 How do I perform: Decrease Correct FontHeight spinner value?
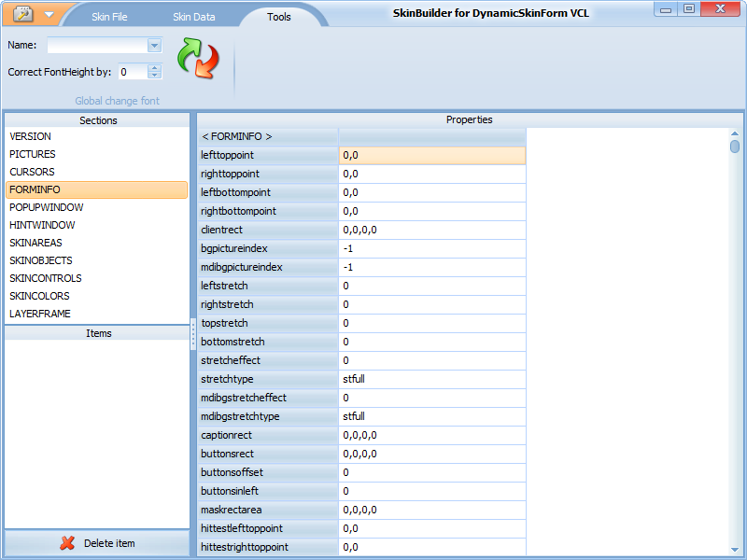(154, 76)
